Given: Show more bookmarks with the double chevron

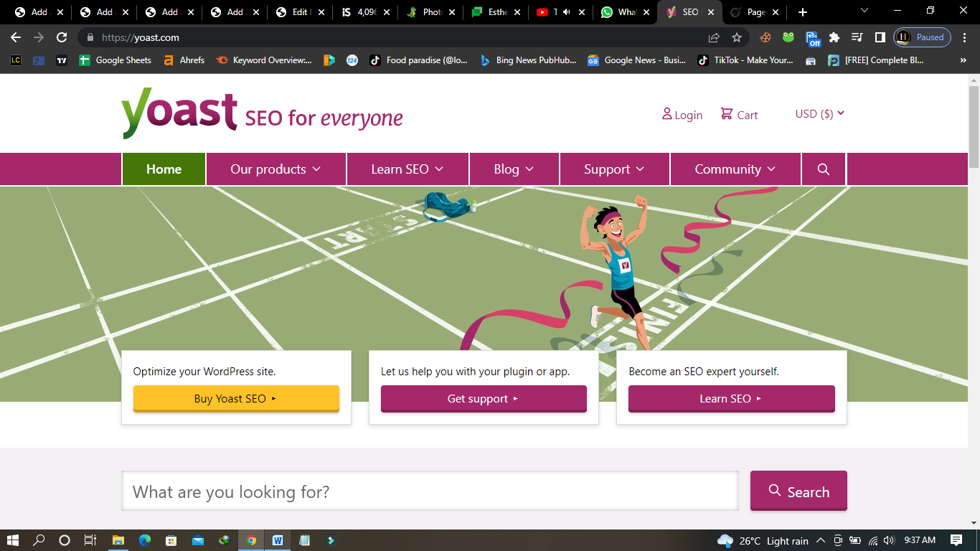Looking at the screenshot, I should tap(963, 60).
